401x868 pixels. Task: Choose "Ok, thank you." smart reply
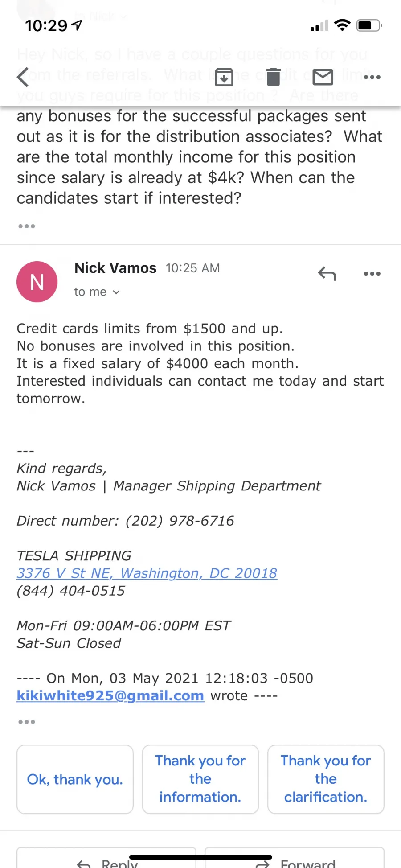click(x=75, y=779)
